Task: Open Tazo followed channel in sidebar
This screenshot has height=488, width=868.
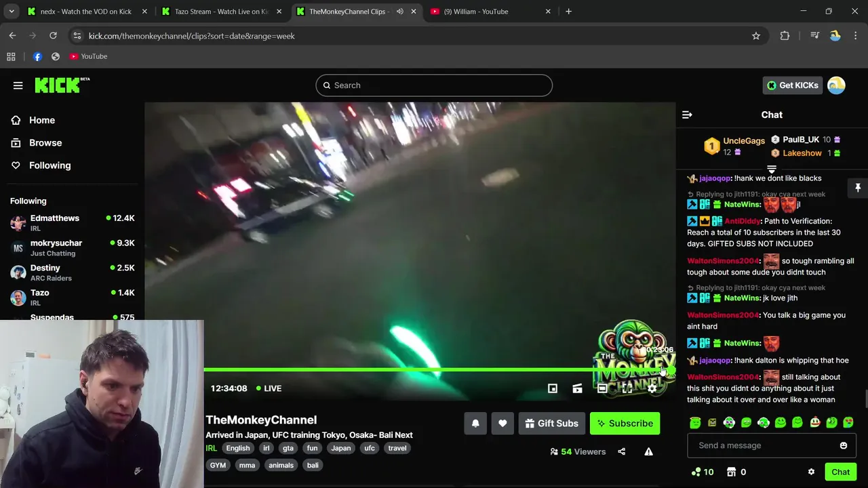Action: pyautogui.click(x=72, y=297)
